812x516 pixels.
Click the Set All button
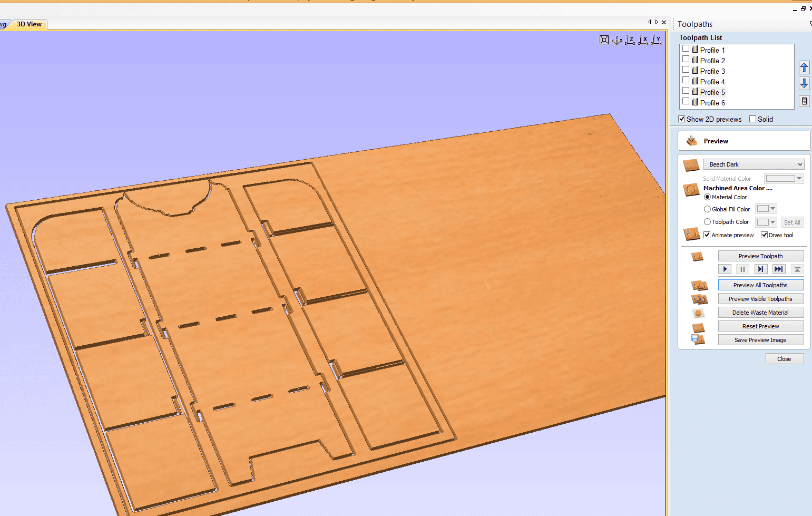792,222
